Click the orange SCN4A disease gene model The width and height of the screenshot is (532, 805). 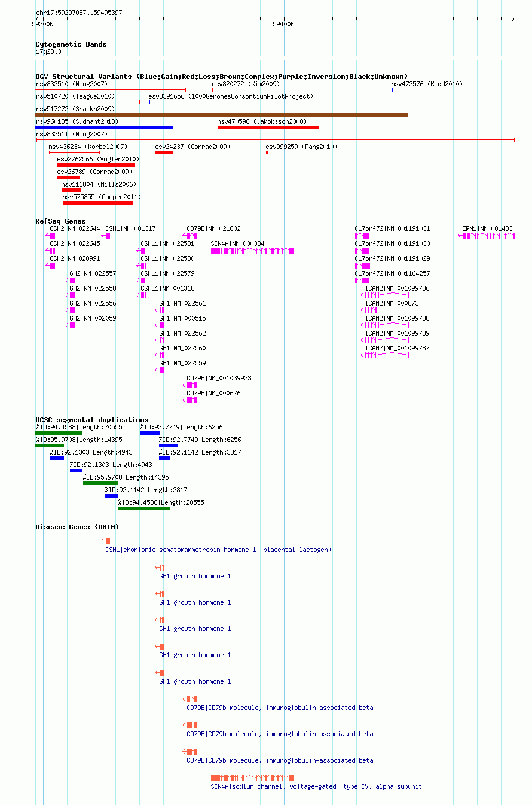click(x=252, y=778)
